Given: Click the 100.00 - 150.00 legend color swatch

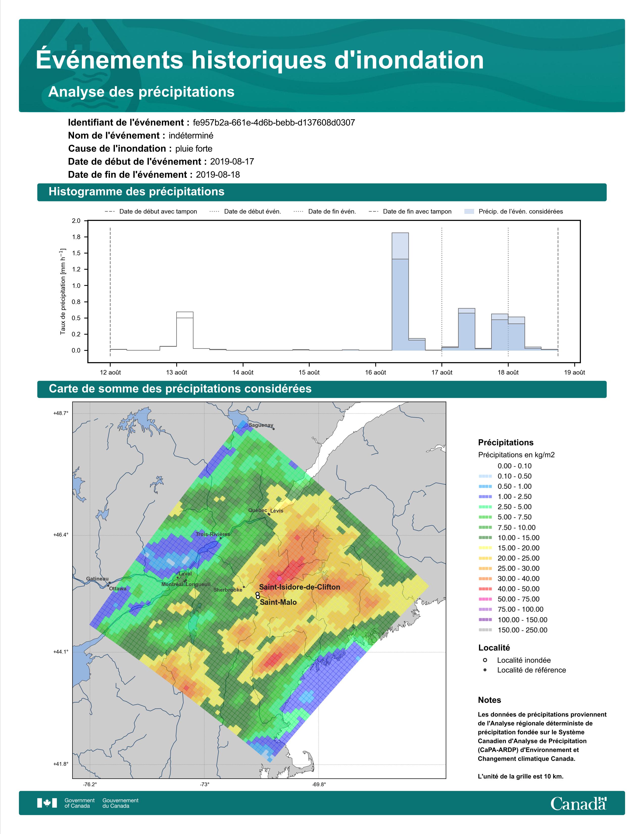Looking at the screenshot, I should click(x=485, y=620).
